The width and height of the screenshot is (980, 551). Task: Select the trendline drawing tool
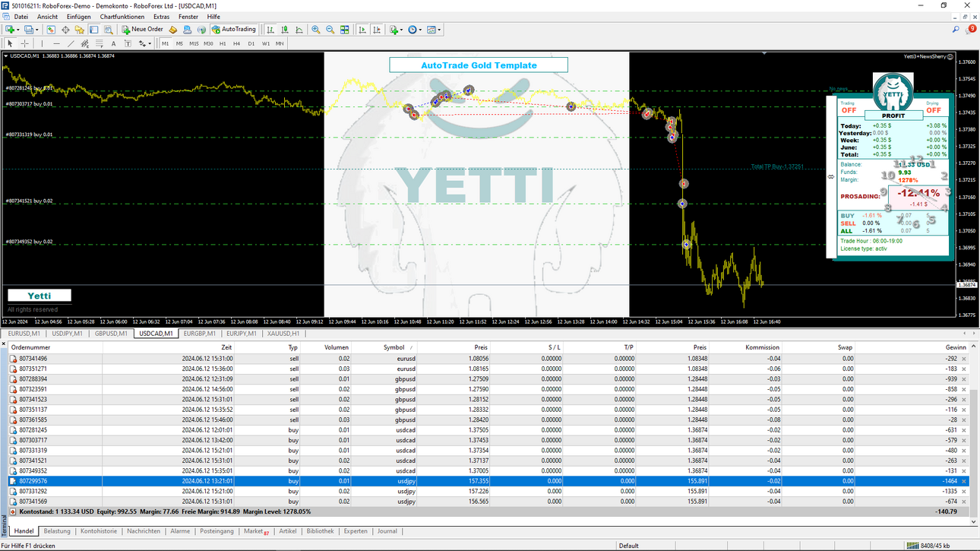(x=71, y=43)
